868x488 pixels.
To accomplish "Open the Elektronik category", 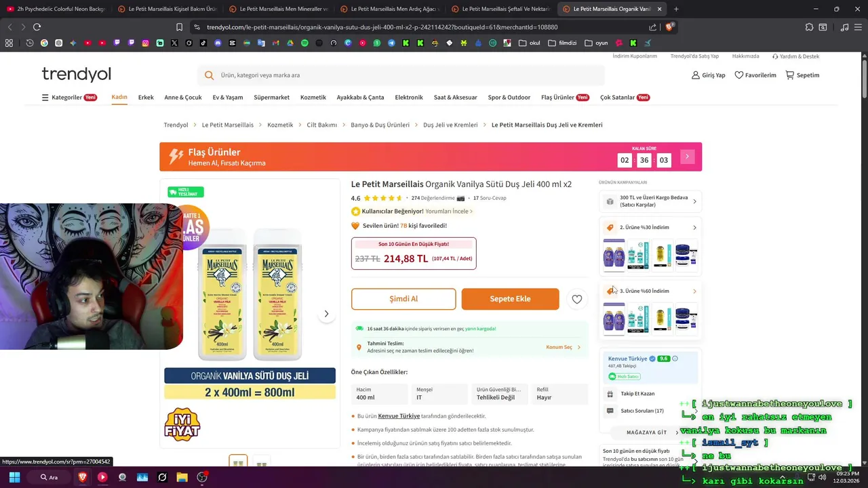I will 409,98.
